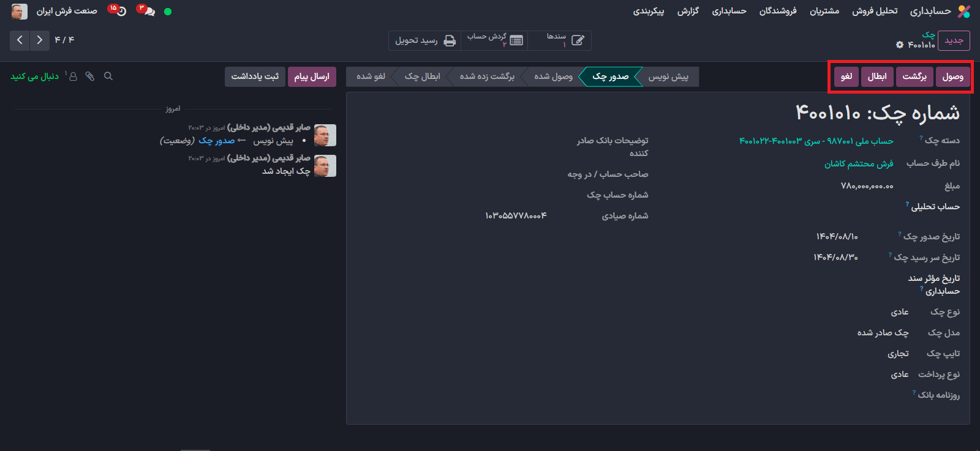Expand the گزارش menu
980x451 pixels.
tap(688, 12)
